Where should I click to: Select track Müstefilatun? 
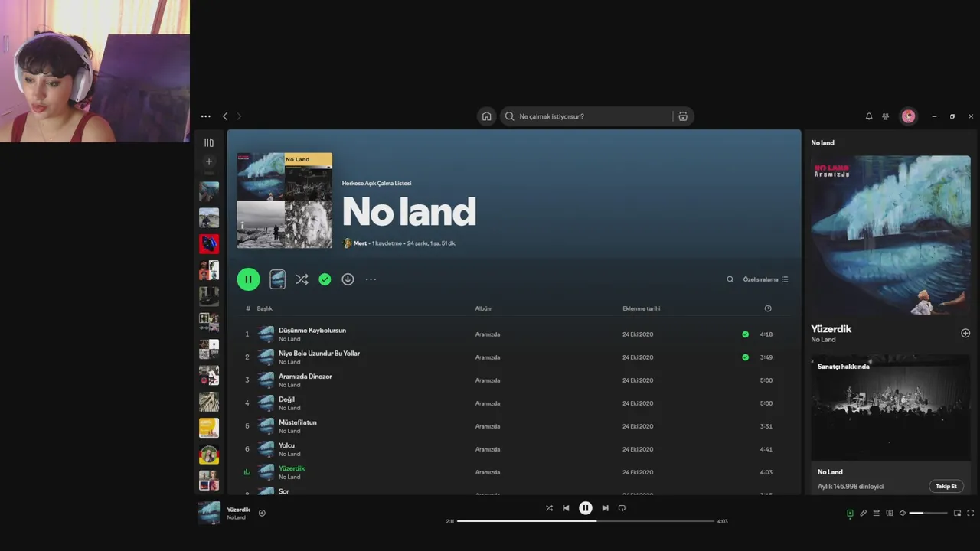(x=514, y=426)
